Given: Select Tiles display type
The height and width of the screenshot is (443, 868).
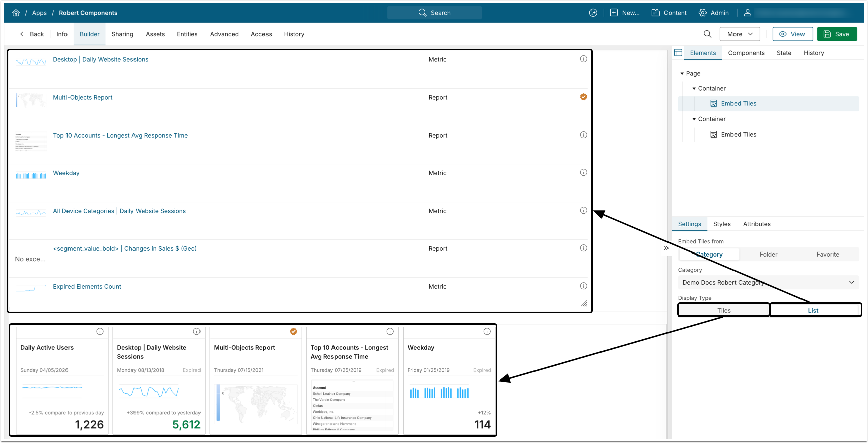Looking at the screenshot, I should (x=724, y=310).
